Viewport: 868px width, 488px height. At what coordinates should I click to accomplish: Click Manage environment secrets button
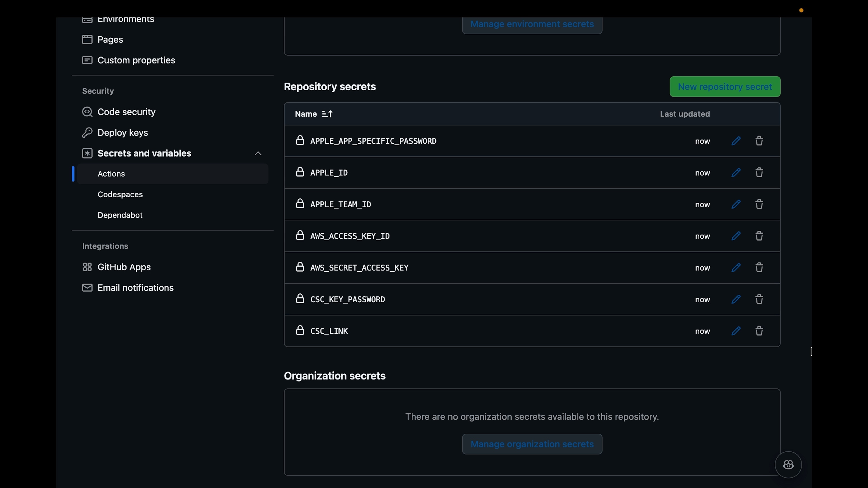tap(532, 24)
